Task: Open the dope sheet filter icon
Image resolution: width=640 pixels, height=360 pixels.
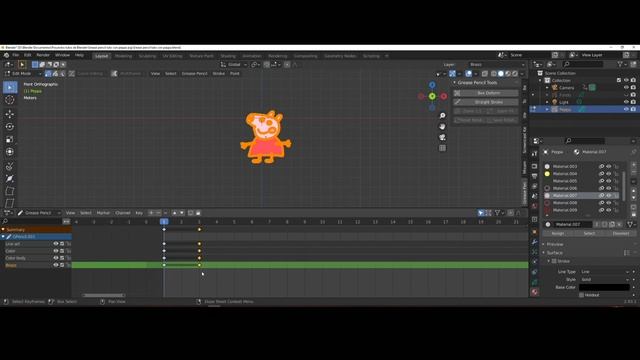Action: click(498, 213)
